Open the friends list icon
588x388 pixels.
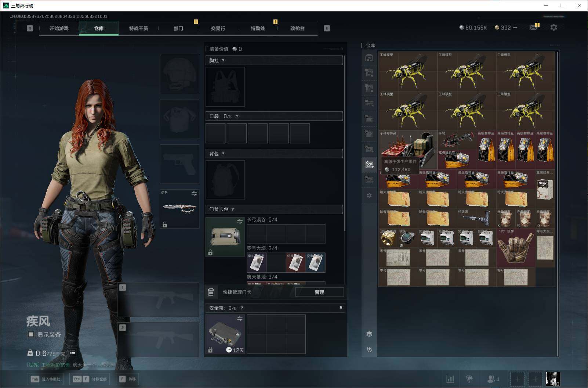[493, 379]
